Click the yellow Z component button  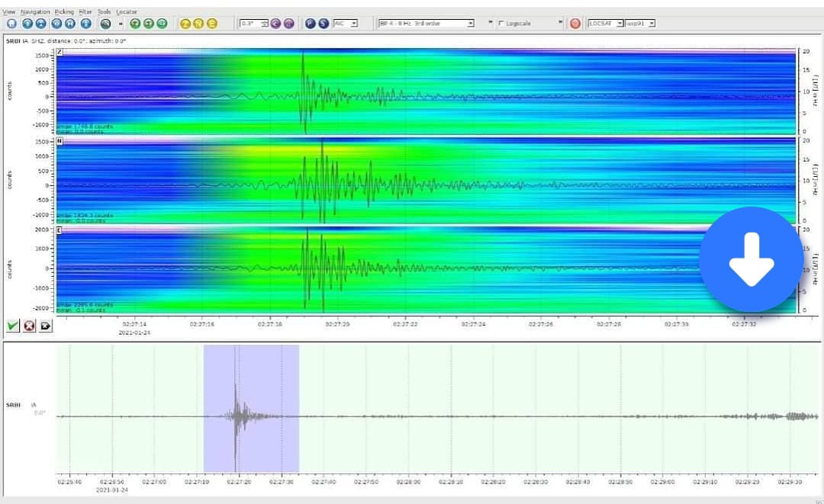tap(185, 24)
